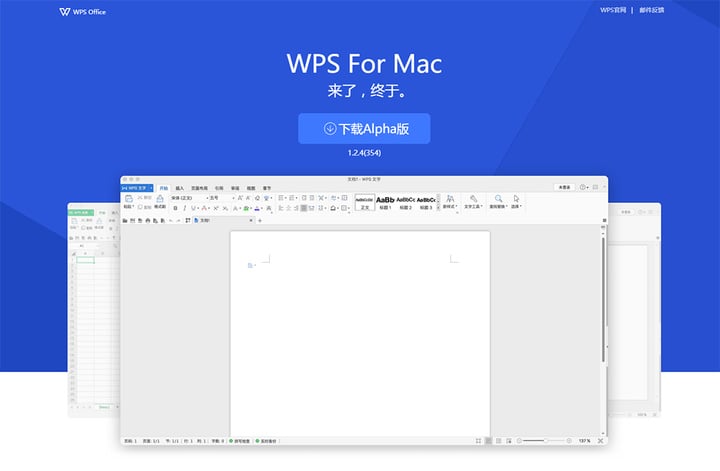The image size is (720, 471).
Task: Click the text tools icon in ribbon
Action: (x=473, y=201)
